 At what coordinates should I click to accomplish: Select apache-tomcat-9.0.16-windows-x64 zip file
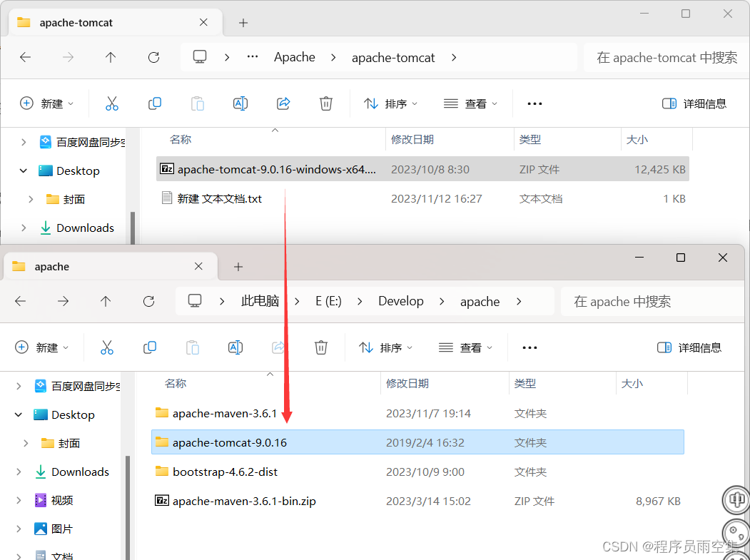point(422,169)
